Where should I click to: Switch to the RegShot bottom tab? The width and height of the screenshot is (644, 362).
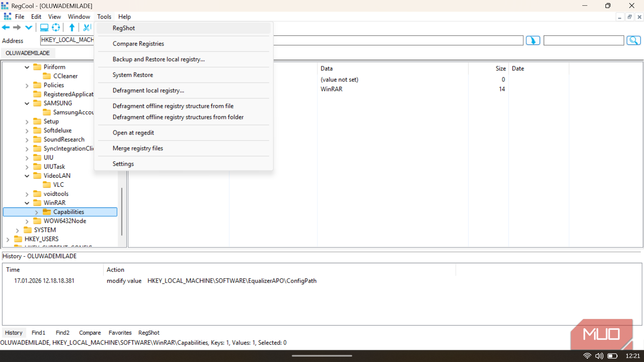(x=149, y=333)
